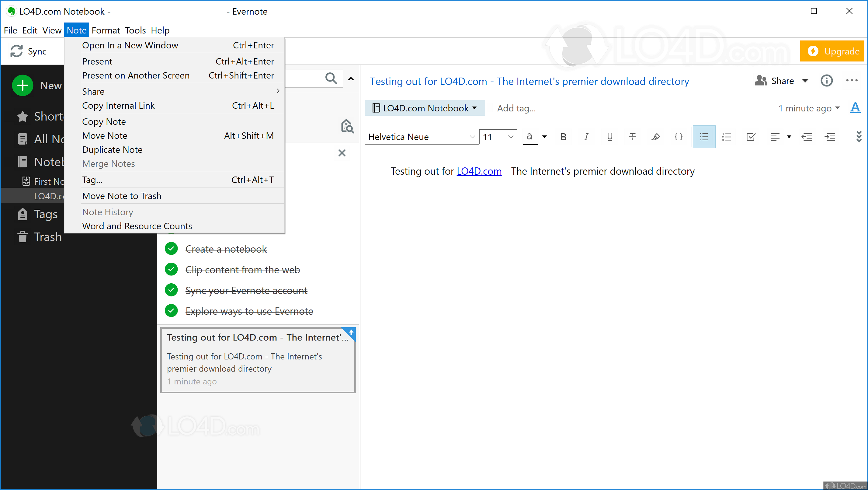Screen dimensions: 868x490
Task: Select the Testing out for LO4D.com note card
Action: [x=258, y=360]
